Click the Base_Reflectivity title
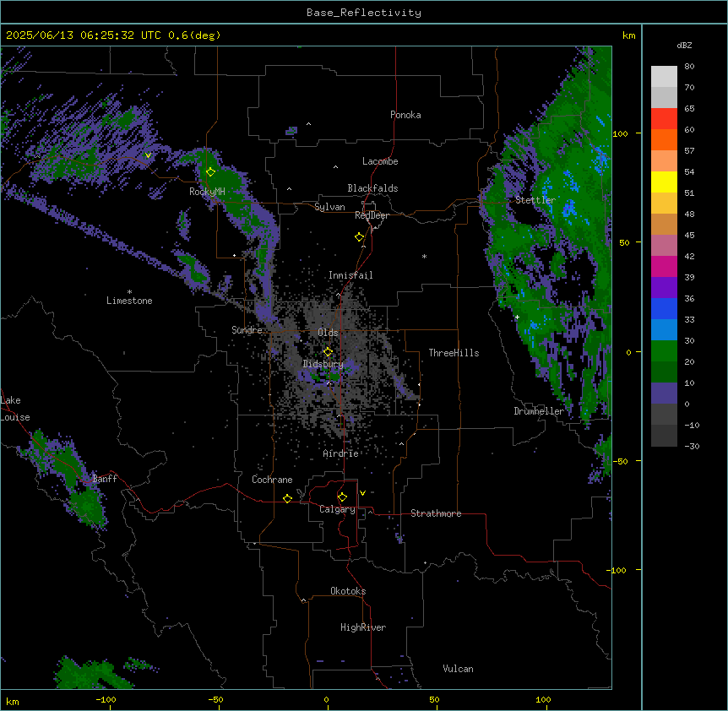The height and width of the screenshot is (711, 728). click(364, 13)
